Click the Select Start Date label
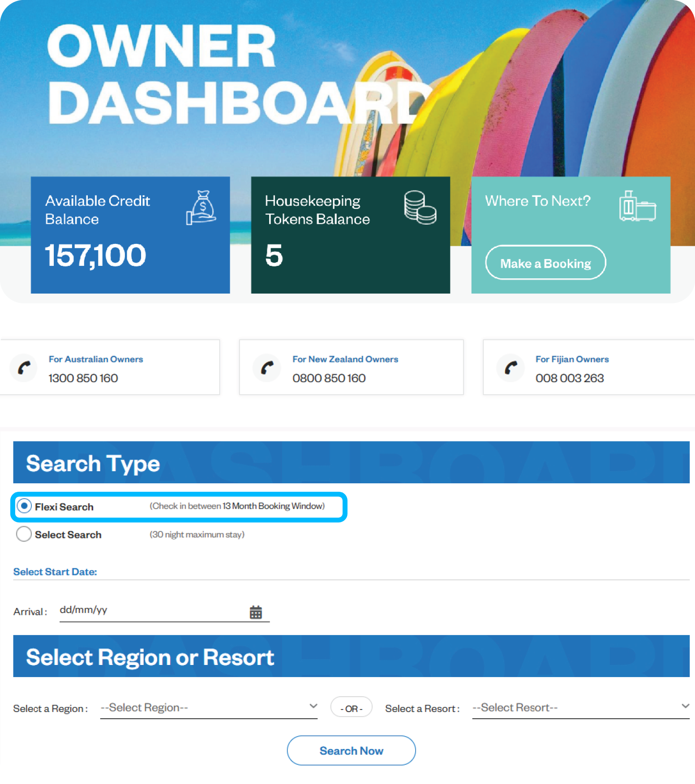The width and height of the screenshot is (695, 784). [55, 571]
